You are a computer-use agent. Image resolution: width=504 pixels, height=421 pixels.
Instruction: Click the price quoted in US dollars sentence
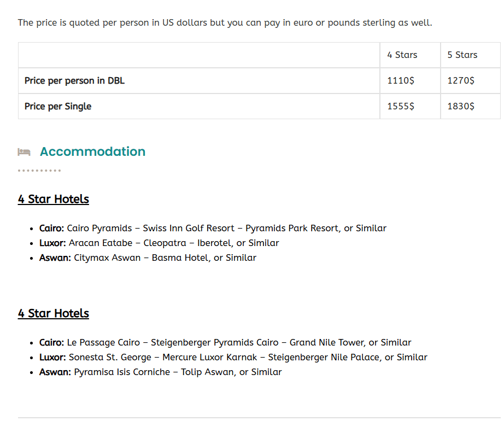coord(225,22)
